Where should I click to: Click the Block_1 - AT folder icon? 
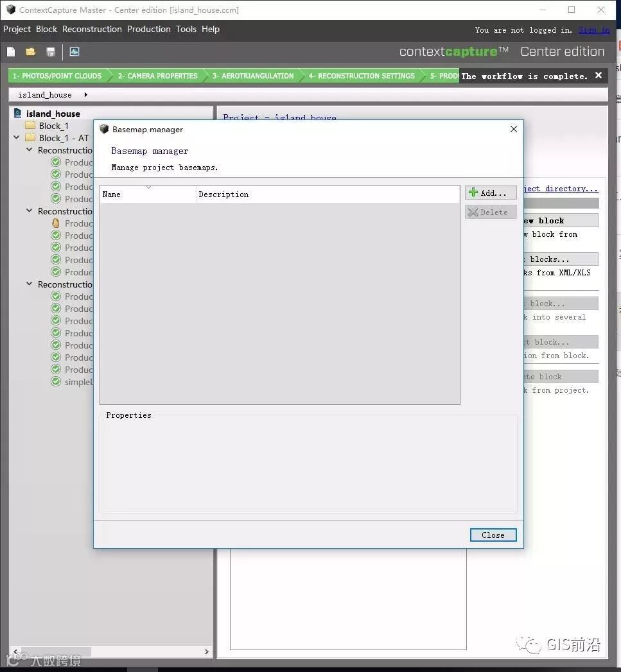point(30,137)
